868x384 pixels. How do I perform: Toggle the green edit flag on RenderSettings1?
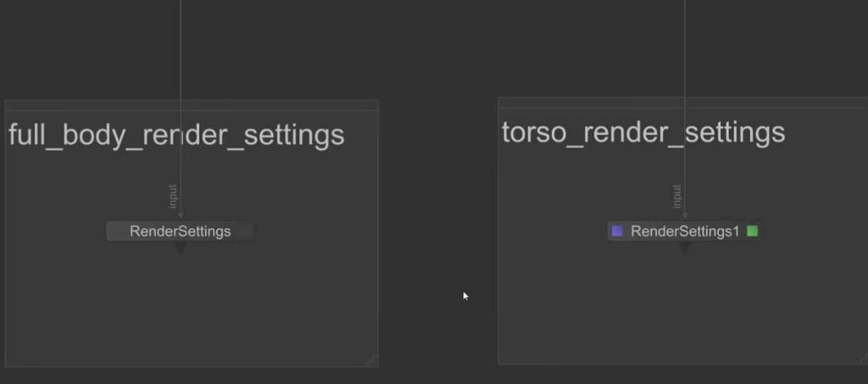(x=752, y=231)
